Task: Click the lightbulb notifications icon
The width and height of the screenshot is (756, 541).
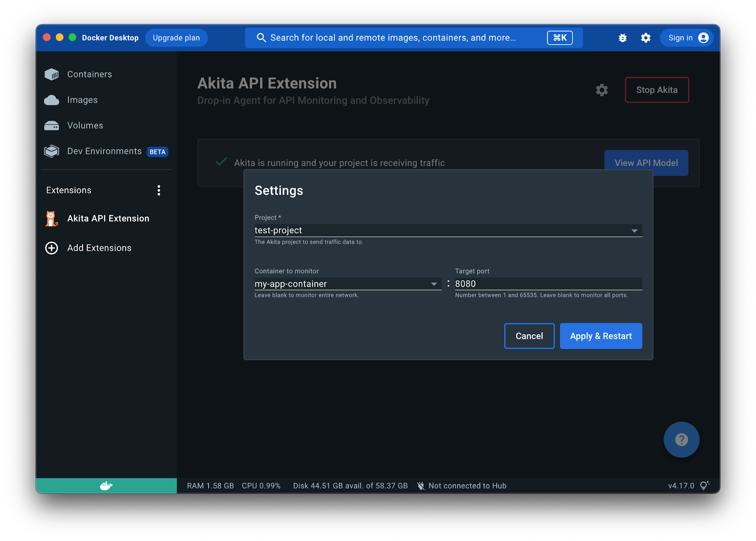Action: point(704,486)
